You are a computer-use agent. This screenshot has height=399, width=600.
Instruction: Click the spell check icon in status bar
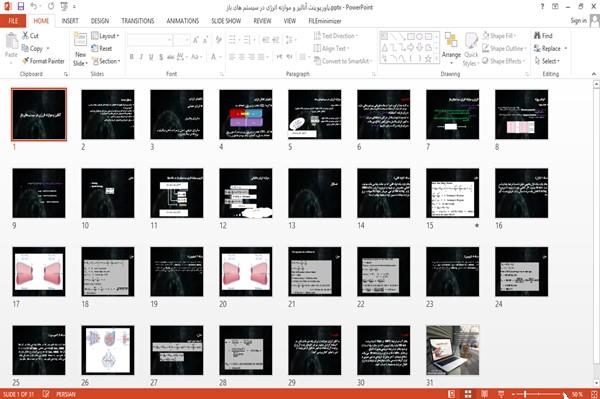pyautogui.click(x=46, y=394)
